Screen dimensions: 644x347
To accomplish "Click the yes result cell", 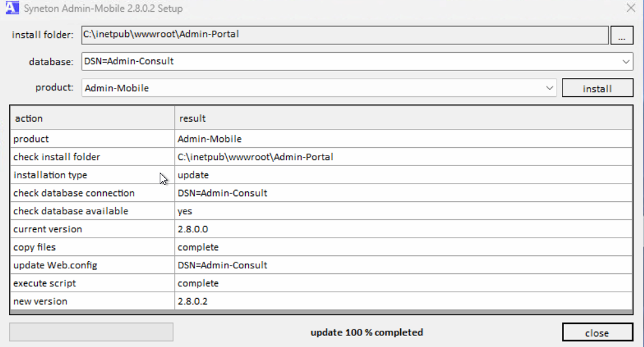I will [403, 211].
